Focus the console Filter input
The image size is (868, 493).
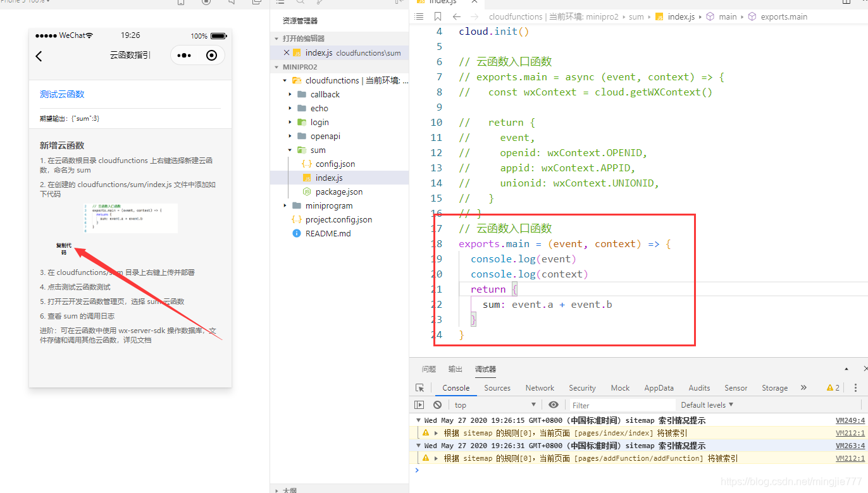click(621, 405)
